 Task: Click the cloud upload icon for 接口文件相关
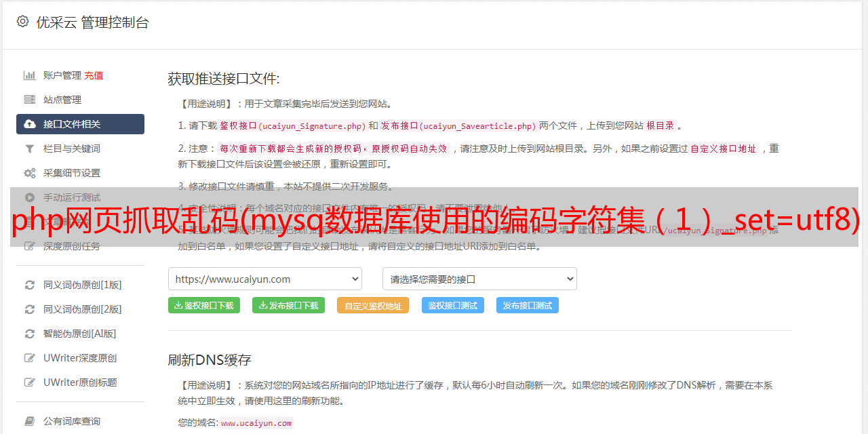click(30, 124)
